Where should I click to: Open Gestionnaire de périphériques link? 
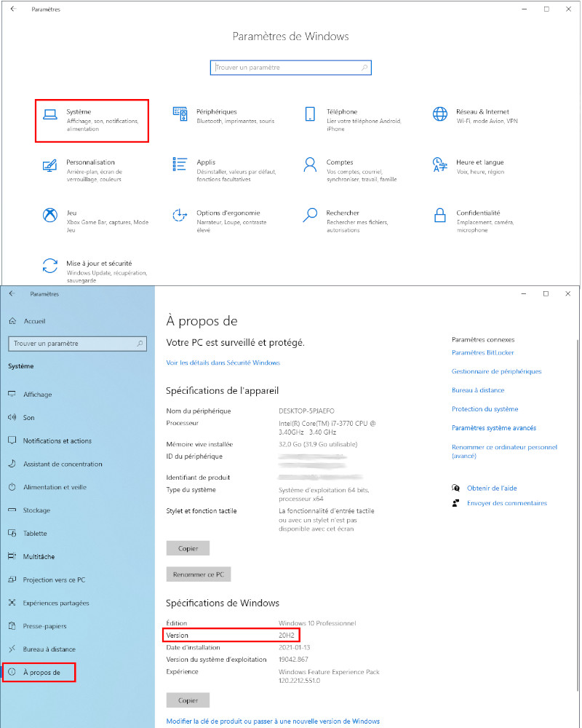(x=497, y=371)
